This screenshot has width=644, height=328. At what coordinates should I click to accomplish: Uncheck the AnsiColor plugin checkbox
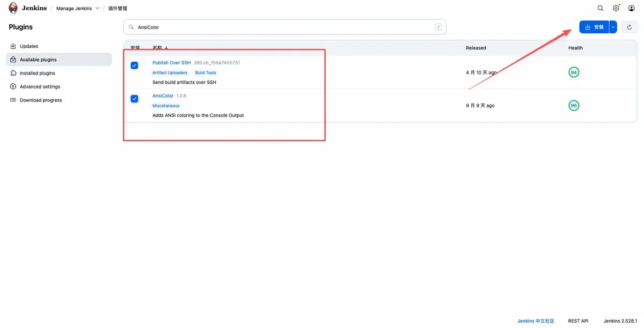(x=134, y=99)
